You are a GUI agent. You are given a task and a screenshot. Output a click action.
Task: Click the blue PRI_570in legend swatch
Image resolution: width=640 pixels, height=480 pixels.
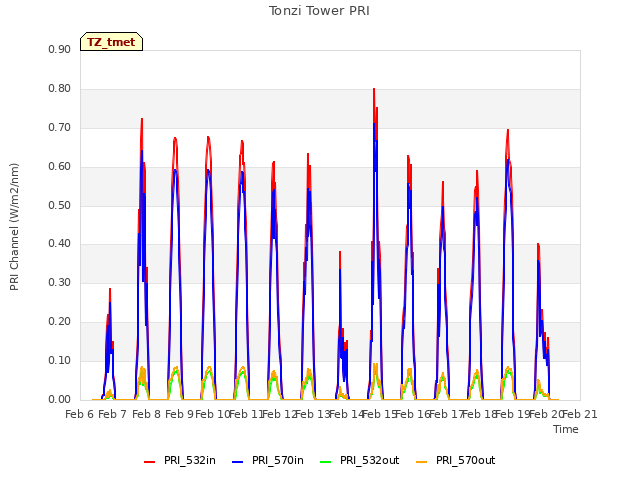(238, 461)
